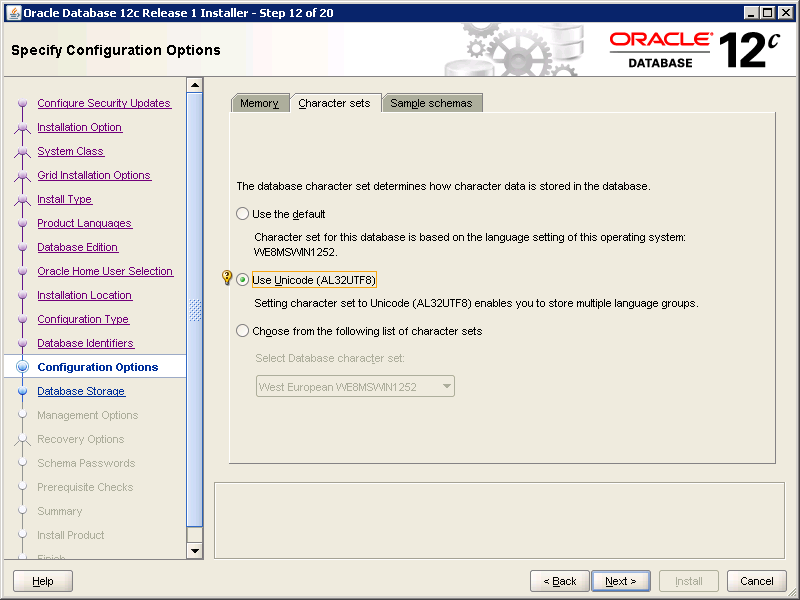Image resolution: width=800 pixels, height=600 pixels.
Task: Click the step list scroll down arrow
Action: [195, 551]
